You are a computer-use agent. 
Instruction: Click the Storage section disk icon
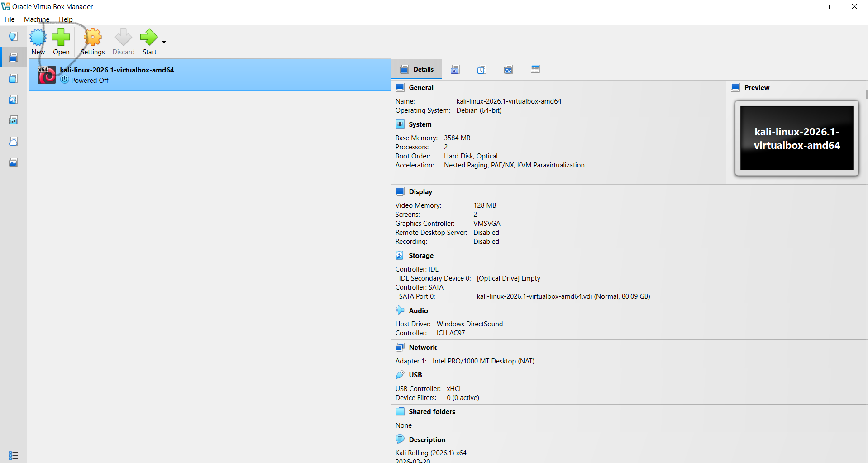(x=400, y=255)
